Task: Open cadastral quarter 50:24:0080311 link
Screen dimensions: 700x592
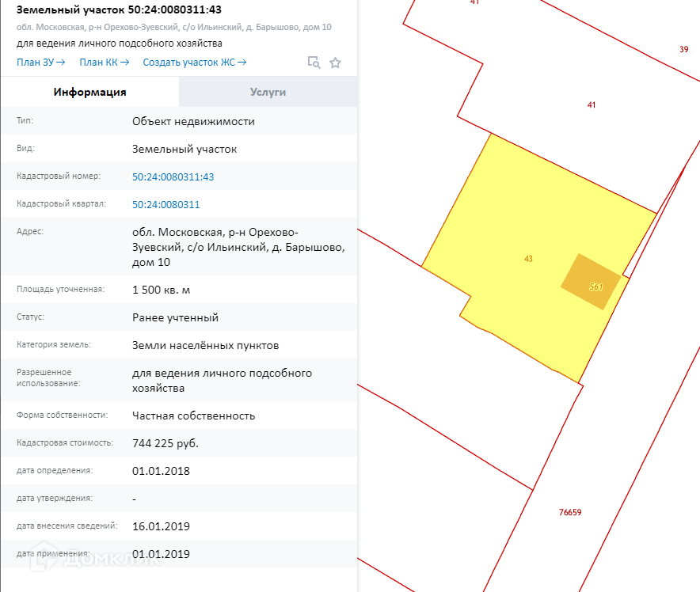Action: (x=165, y=204)
